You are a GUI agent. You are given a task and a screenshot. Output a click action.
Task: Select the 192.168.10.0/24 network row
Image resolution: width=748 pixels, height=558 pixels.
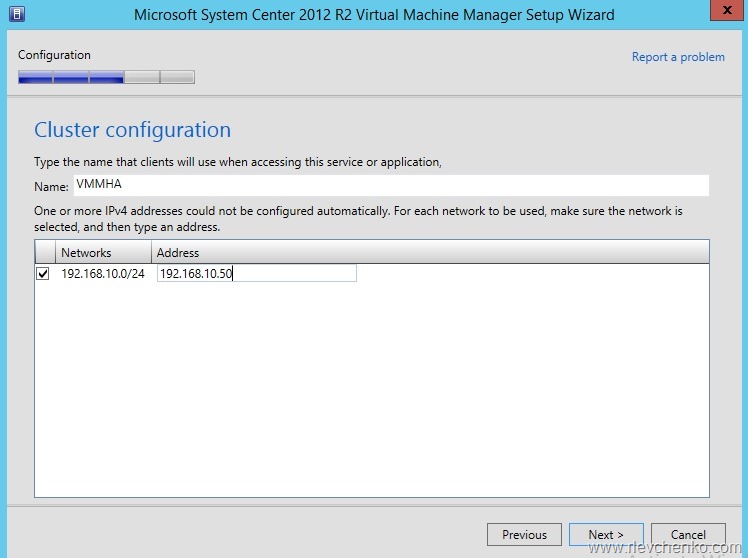pyautogui.click(x=103, y=274)
